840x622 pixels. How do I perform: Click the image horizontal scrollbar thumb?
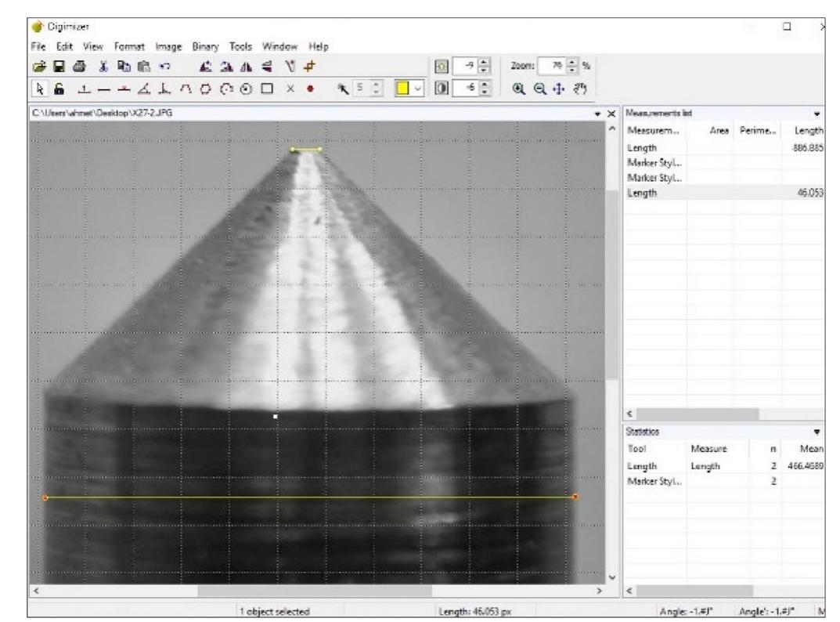tap(315, 591)
